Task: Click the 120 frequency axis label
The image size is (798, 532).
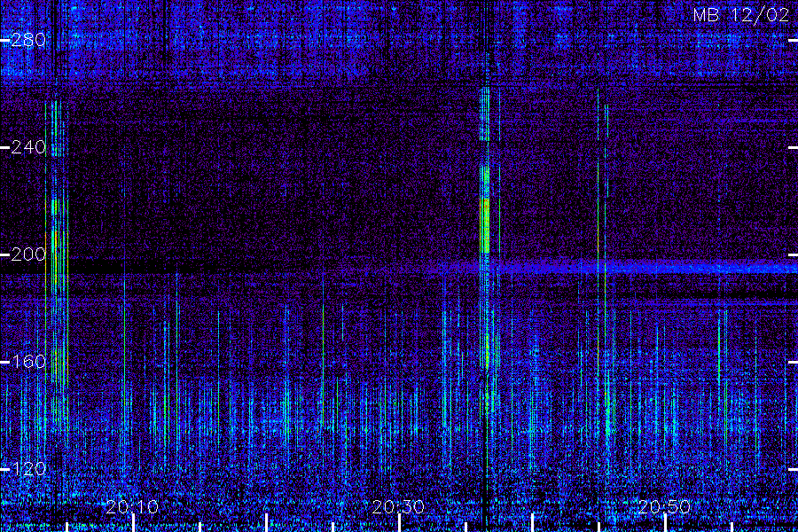Action: 28,469
